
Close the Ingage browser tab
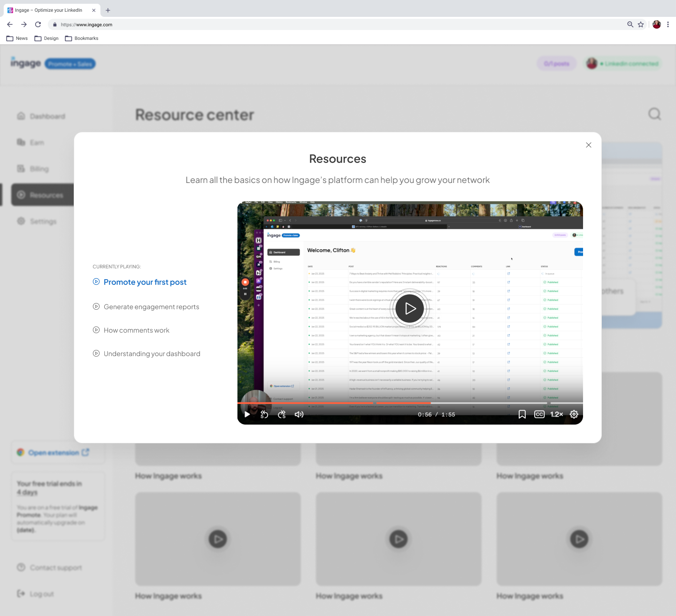click(94, 10)
